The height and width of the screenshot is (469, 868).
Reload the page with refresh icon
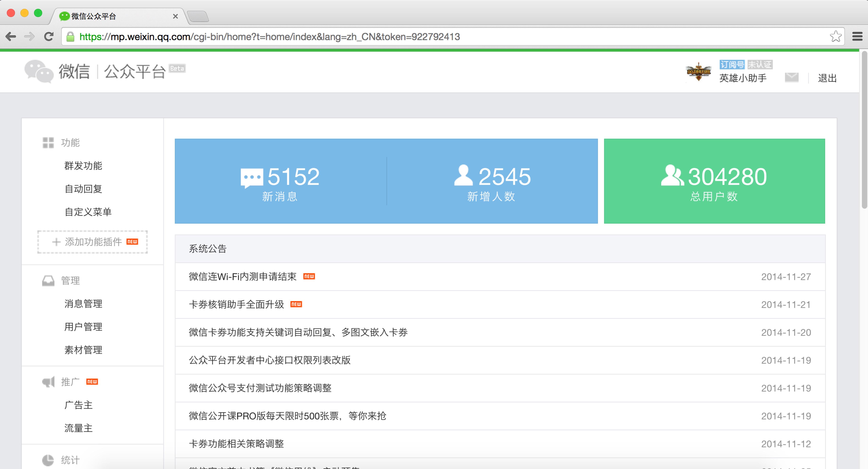point(49,36)
